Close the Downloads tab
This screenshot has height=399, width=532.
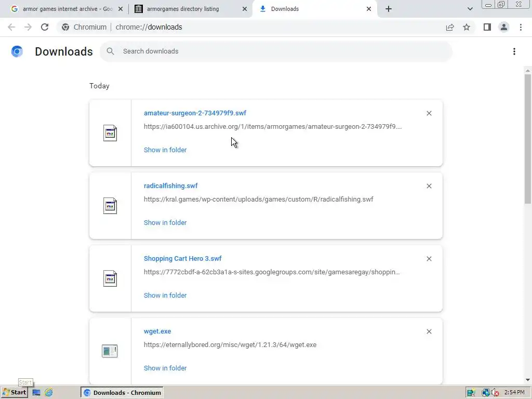click(369, 9)
